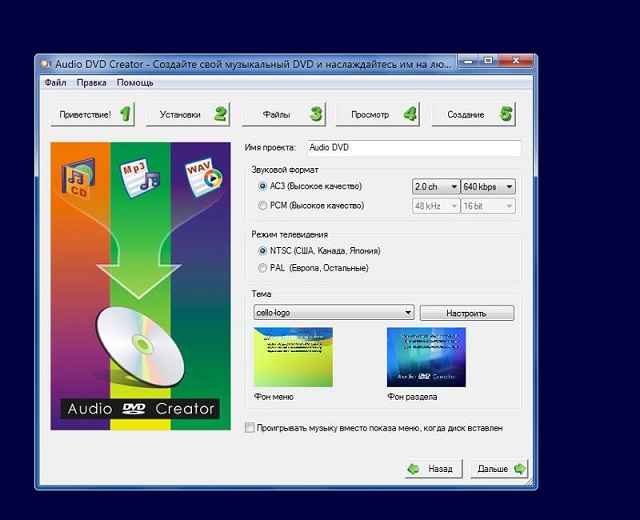The height and width of the screenshot is (520, 640).
Task: Click the Имя проекта: label
Action: 270,148
